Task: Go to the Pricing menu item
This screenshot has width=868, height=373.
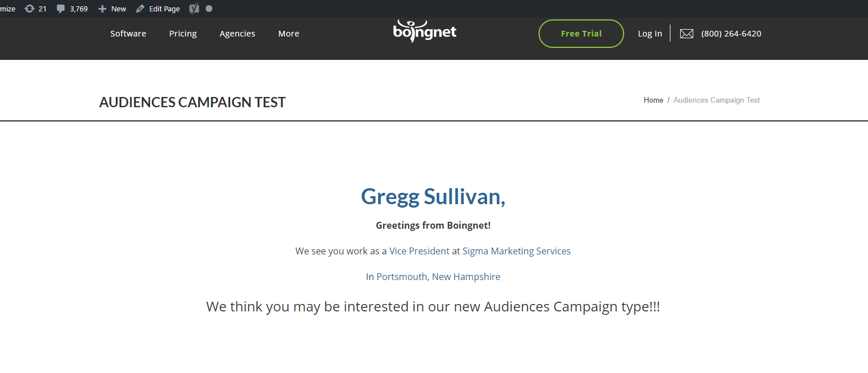Action: coord(183,34)
